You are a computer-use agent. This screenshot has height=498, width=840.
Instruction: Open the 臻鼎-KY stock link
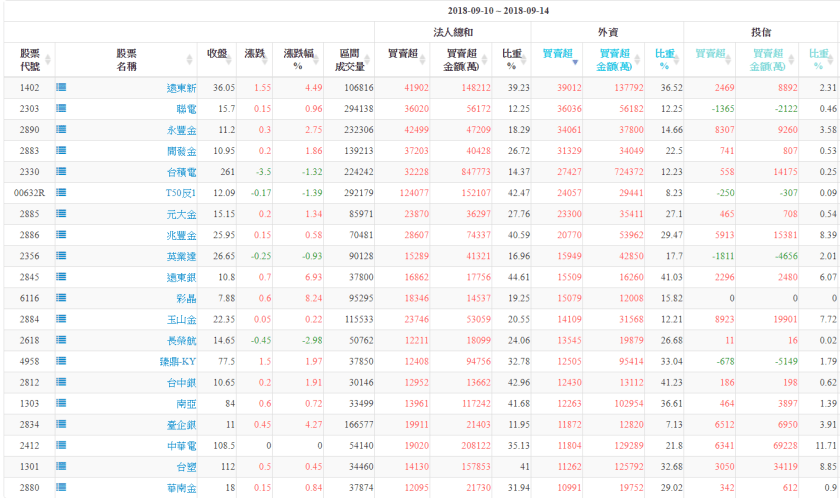(175, 361)
